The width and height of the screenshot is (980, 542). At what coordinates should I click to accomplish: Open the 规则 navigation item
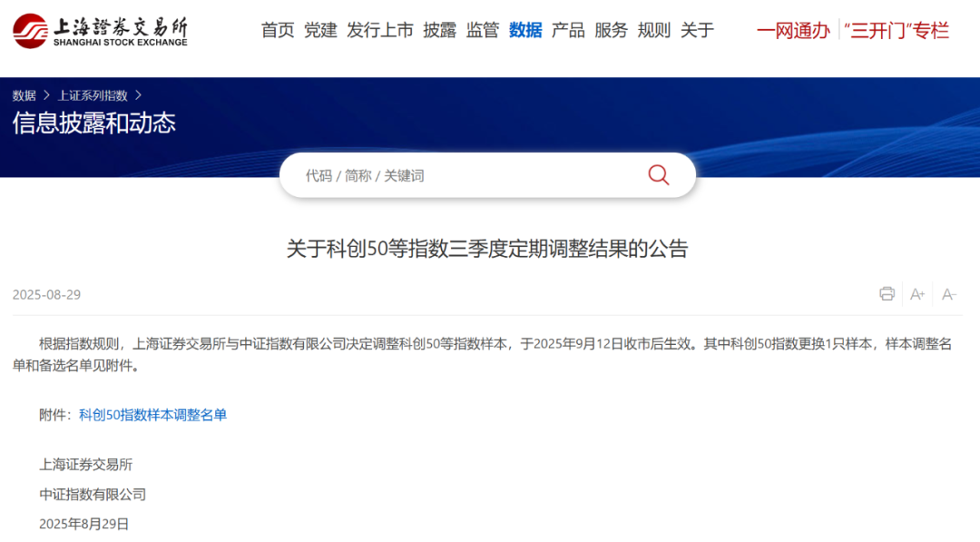pyautogui.click(x=653, y=30)
